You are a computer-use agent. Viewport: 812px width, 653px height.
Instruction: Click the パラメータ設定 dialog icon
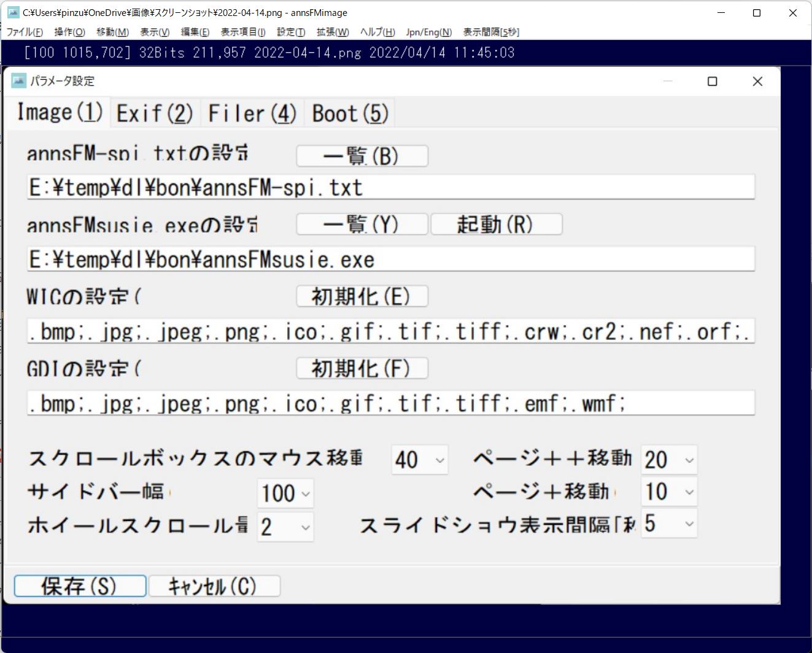pos(19,81)
